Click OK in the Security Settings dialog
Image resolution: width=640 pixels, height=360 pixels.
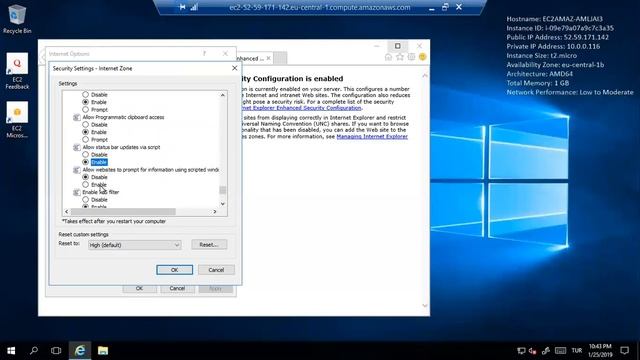coord(174,270)
